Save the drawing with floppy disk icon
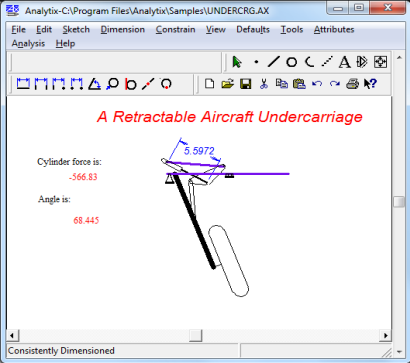The width and height of the screenshot is (410, 363). coord(246,84)
